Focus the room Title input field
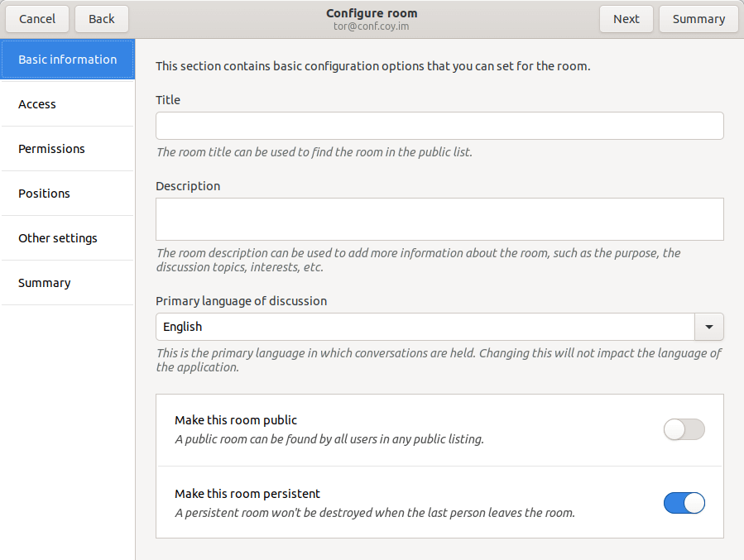The image size is (744, 560). pos(439,126)
